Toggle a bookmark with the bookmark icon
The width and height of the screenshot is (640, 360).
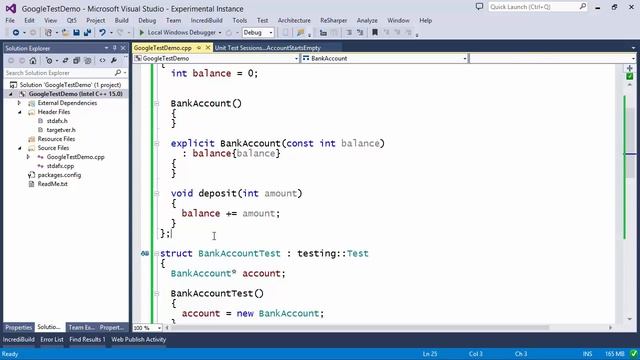[x=375, y=32]
